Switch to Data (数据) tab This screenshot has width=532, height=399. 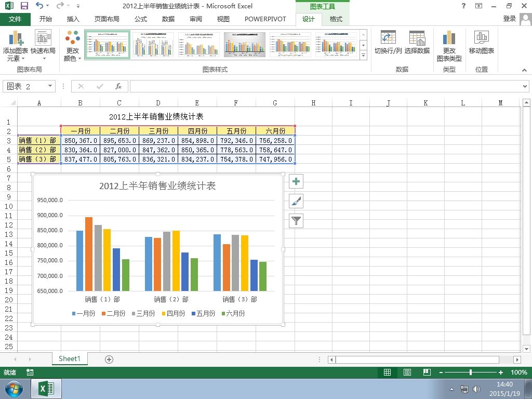point(168,19)
